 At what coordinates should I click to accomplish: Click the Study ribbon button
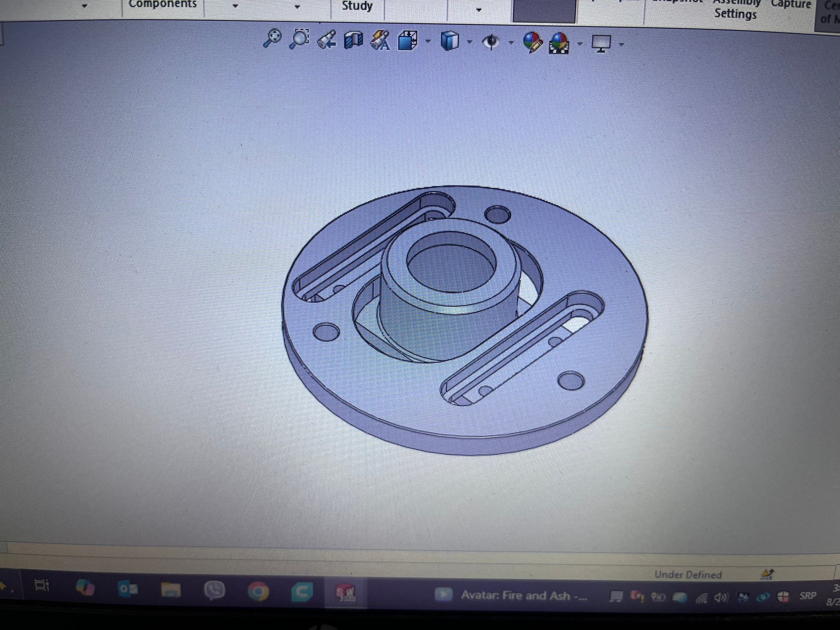357,6
